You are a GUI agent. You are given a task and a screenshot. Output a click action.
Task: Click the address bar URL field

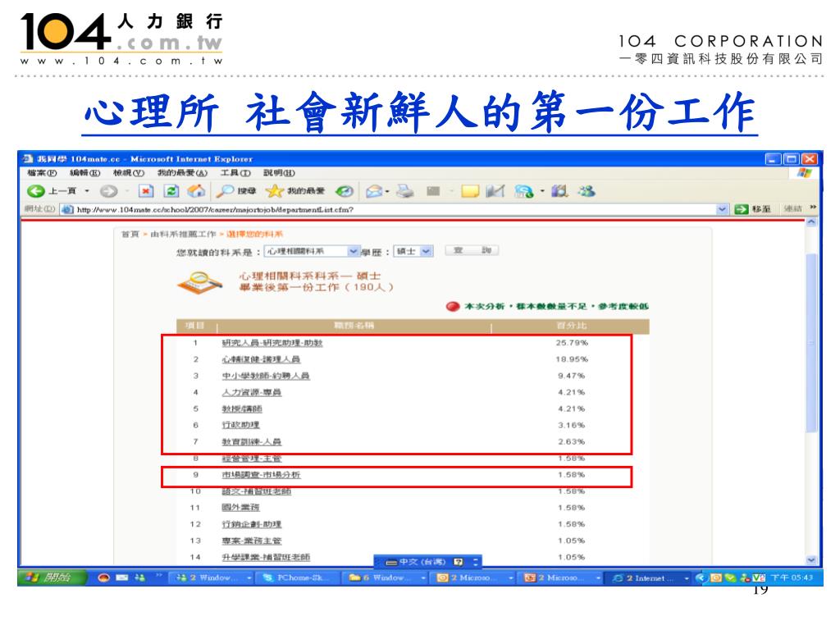click(x=394, y=209)
